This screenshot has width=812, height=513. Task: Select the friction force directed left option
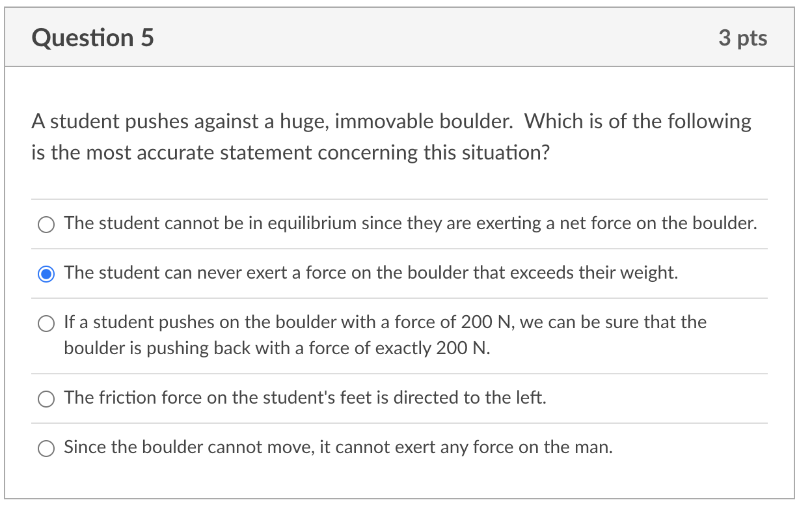pos(46,398)
